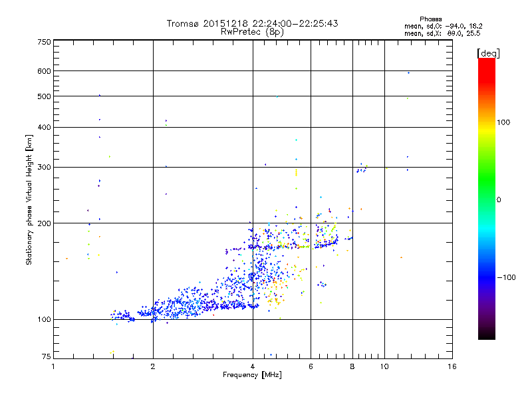The height and width of the screenshot is (399, 532).
Task: Click the plot title "Tromsø 20151218 22:24:00-22:25:43"
Action: (x=252, y=23)
